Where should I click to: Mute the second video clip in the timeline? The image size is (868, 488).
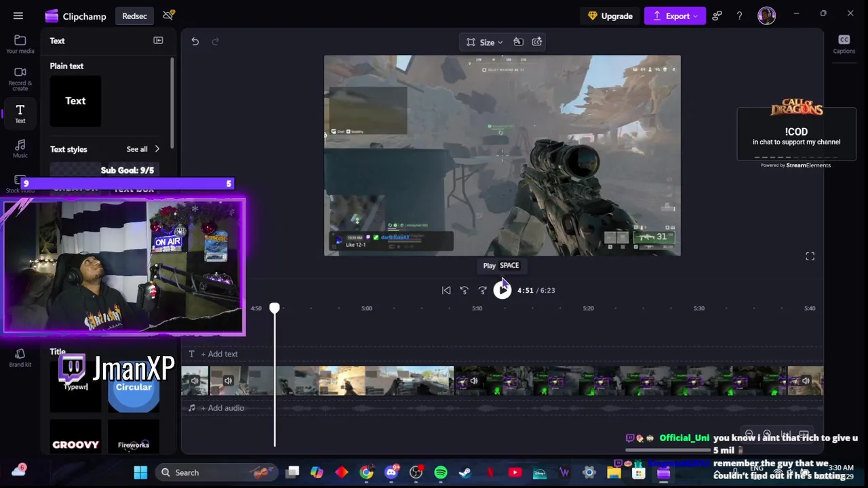pyautogui.click(x=228, y=381)
